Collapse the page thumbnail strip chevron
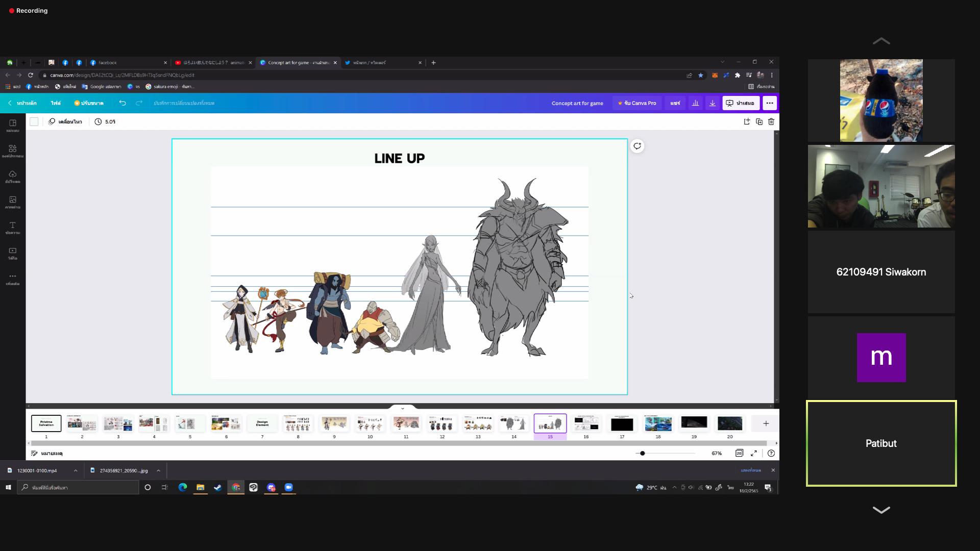The width and height of the screenshot is (980, 551). point(403,408)
